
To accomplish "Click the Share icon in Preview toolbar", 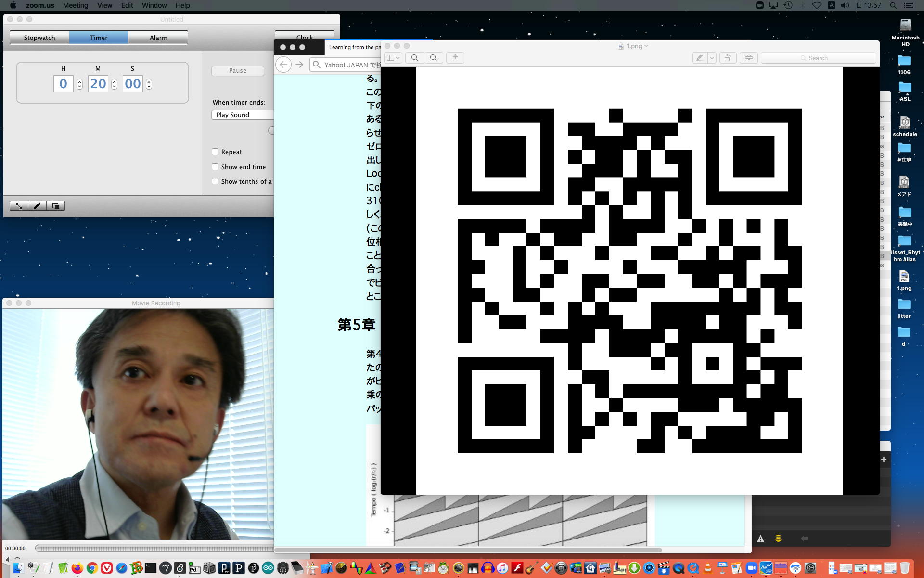I will tap(455, 58).
